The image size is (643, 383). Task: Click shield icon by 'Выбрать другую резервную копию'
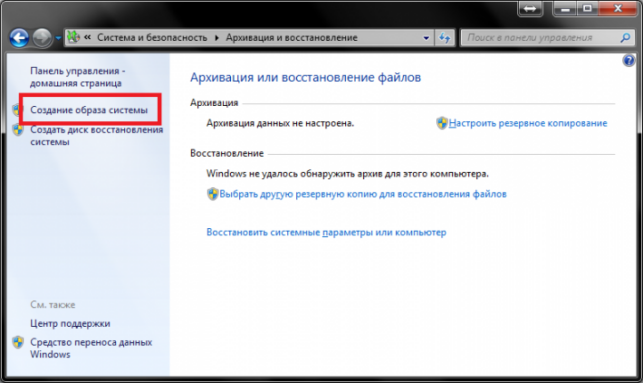[212, 194]
